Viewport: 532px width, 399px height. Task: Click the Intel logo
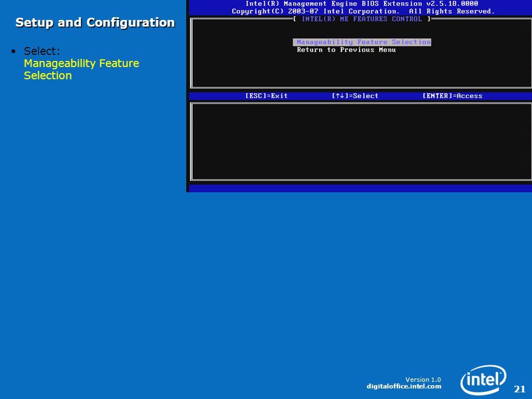(483, 380)
